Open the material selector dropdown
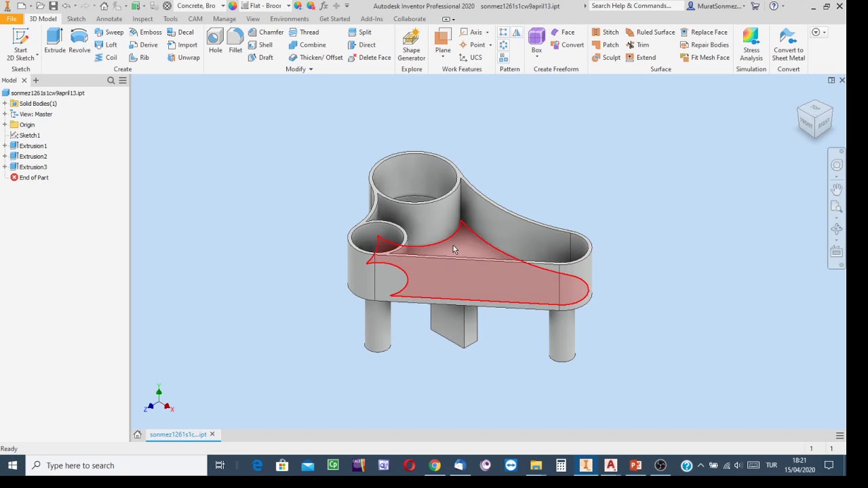 222,6
